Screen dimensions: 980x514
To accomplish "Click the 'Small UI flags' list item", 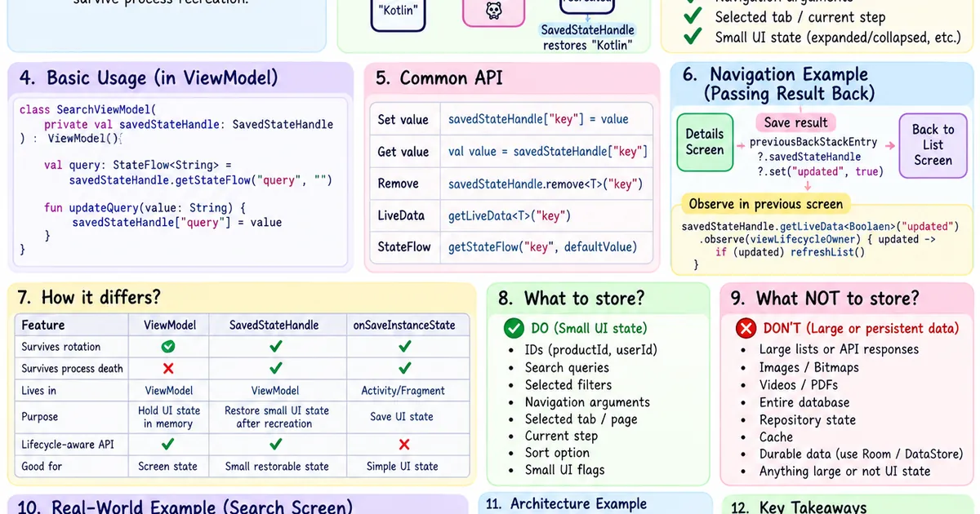I will [564, 470].
